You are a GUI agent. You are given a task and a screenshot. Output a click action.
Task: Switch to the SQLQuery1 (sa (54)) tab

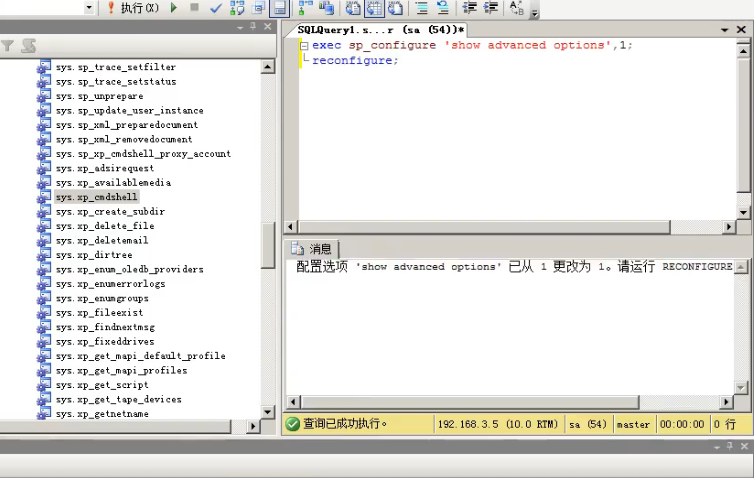tap(380, 30)
